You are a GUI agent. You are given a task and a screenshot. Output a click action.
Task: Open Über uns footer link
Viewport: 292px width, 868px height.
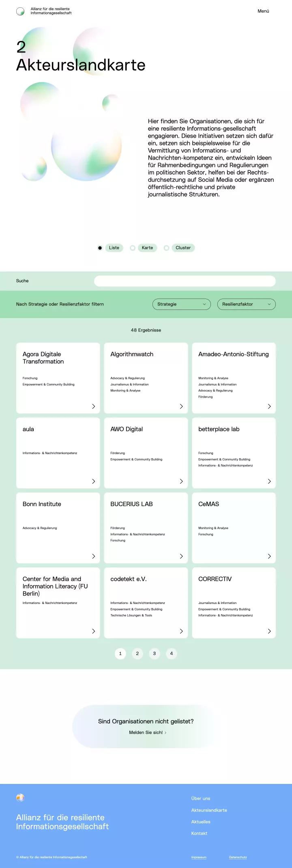[201, 798]
